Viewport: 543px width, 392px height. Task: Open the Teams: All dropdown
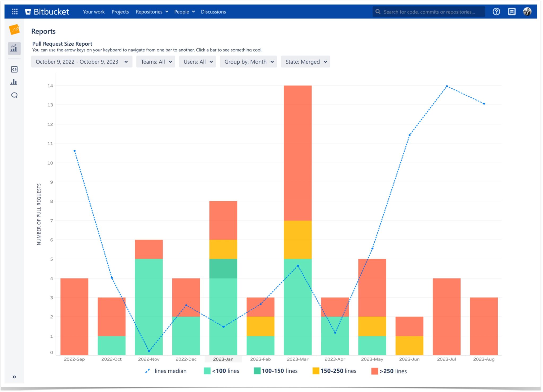point(156,62)
